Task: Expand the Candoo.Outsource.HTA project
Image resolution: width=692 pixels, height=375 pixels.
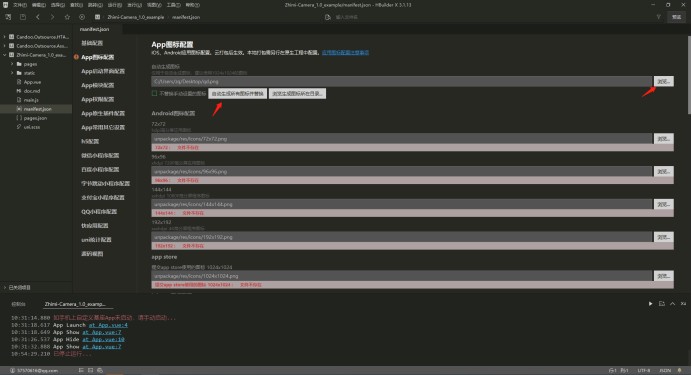Action: point(5,37)
